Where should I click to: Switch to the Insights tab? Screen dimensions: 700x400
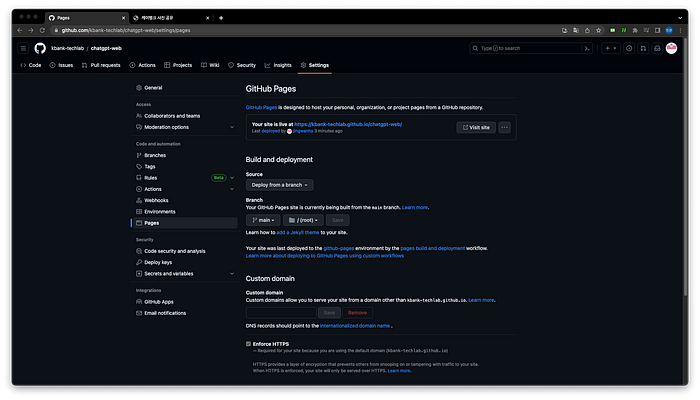click(278, 65)
